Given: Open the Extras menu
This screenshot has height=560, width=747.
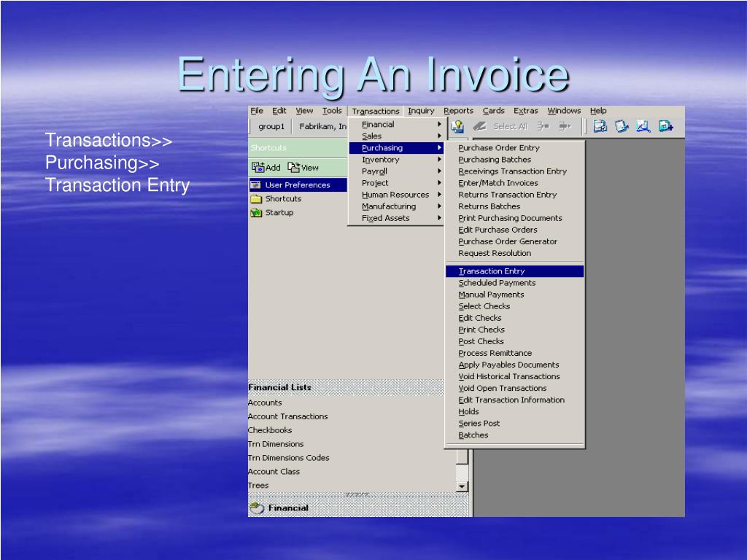Looking at the screenshot, I should [x=525, y=111].
